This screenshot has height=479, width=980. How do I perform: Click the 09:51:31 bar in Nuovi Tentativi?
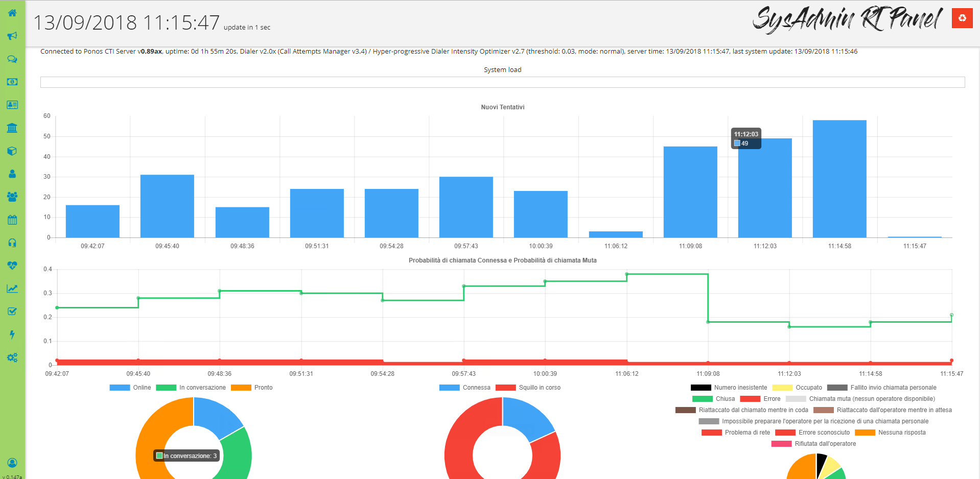click(x=317, y=213)
